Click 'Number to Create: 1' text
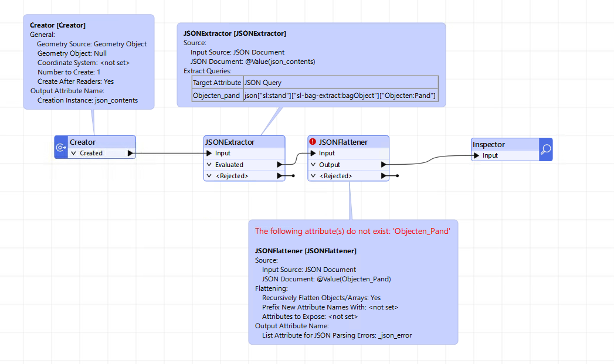The height and width of the screenshot is (364, 614). click(x=69, y=72)
